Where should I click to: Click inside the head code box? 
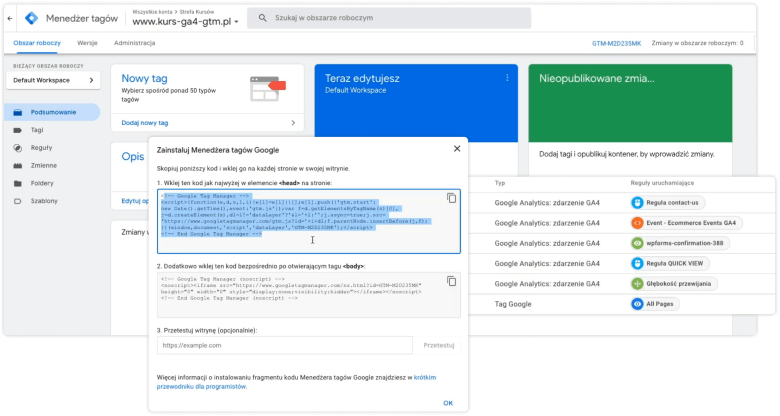coord(308,221)
